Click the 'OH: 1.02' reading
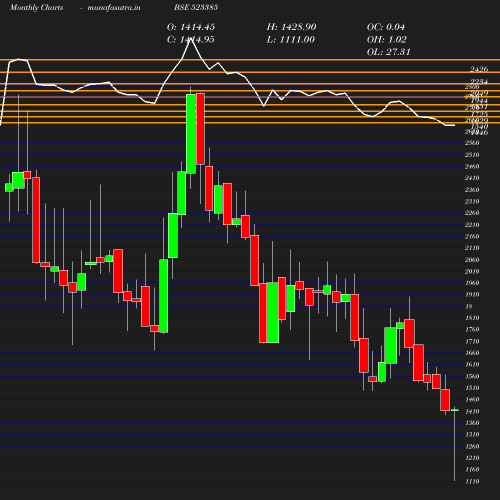 (x=387, y=40)
